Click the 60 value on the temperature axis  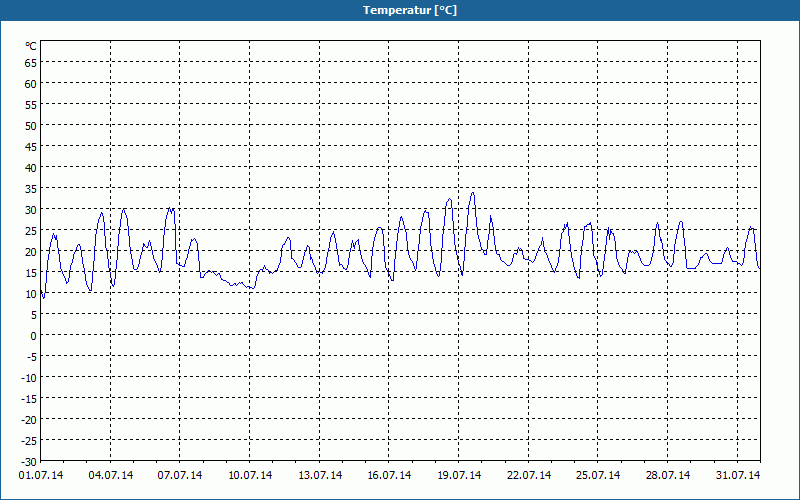(x=31, y=84)
